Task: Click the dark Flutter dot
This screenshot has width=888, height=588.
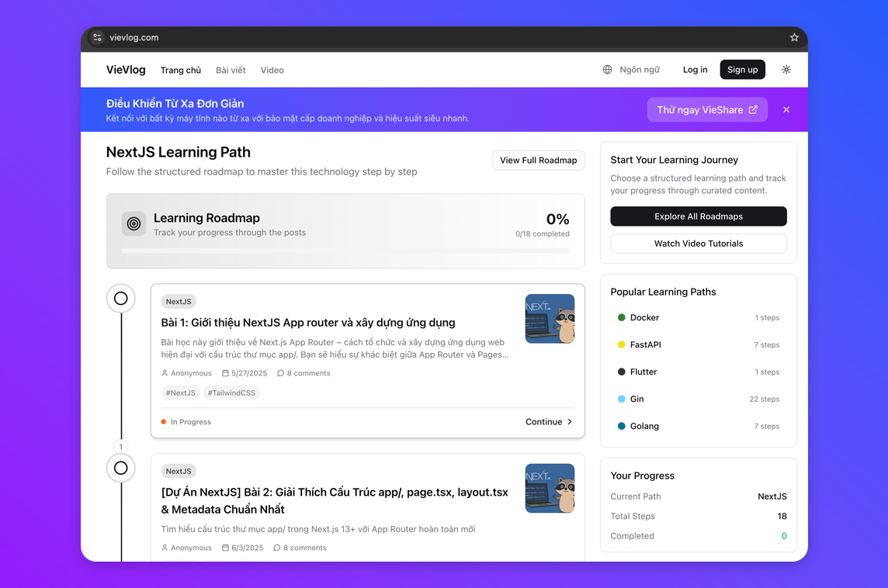Action: point(621,372)
